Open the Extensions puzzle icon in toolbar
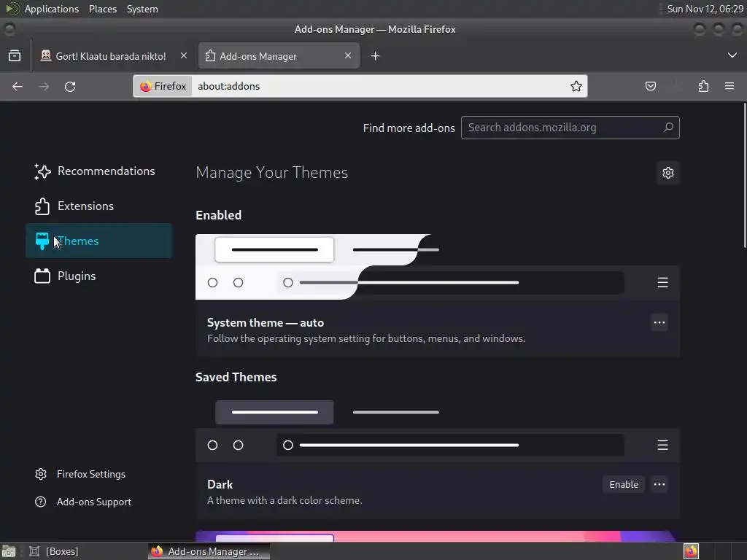The image size is (747, 560). point(703,86)
